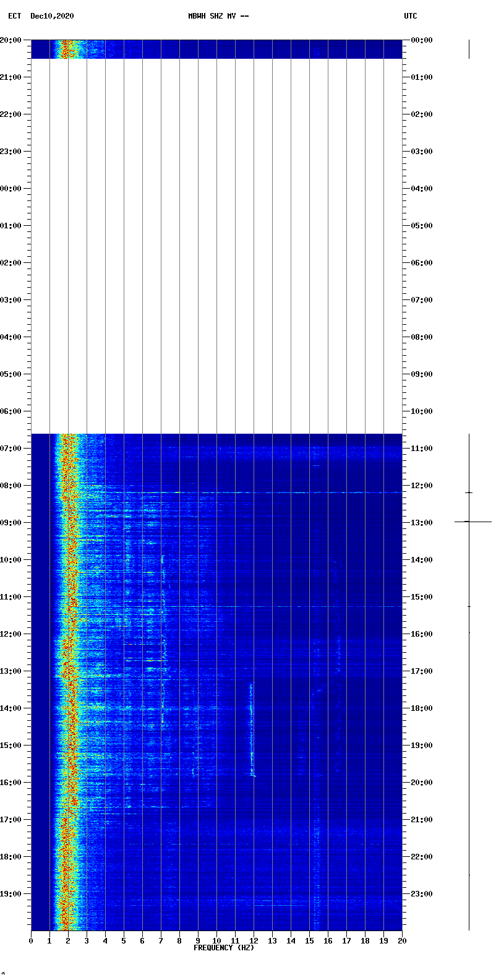Select 02:00 on the ECT axis
Viewport: 496px width, 980px height.
(12, 263)
